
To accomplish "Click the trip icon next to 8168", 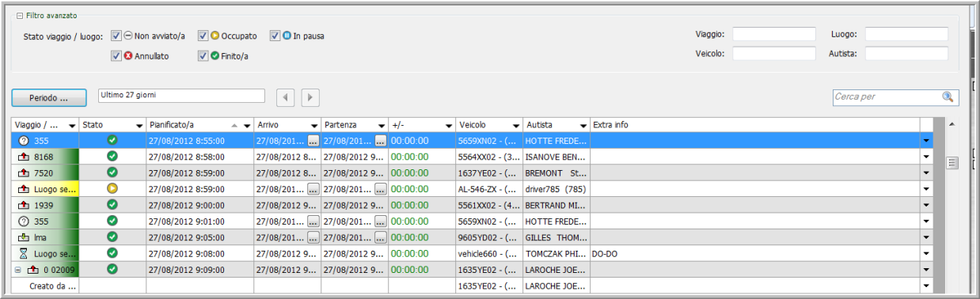I will 23,157.
